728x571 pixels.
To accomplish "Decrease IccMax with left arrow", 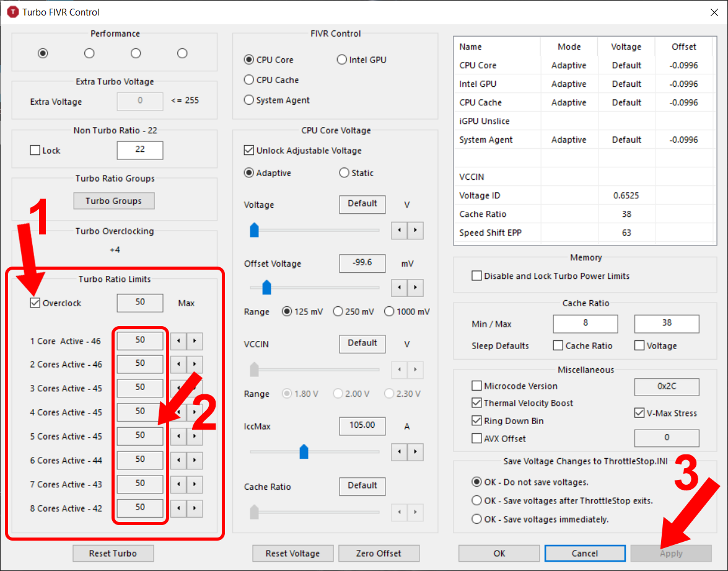I will pyautogui.click(x=399, y=451).
